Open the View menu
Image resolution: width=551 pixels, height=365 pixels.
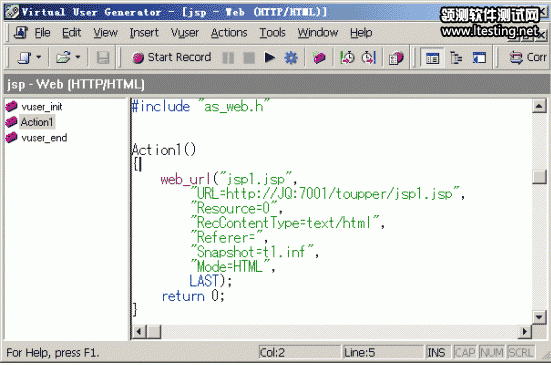click(x=105, y=33)
